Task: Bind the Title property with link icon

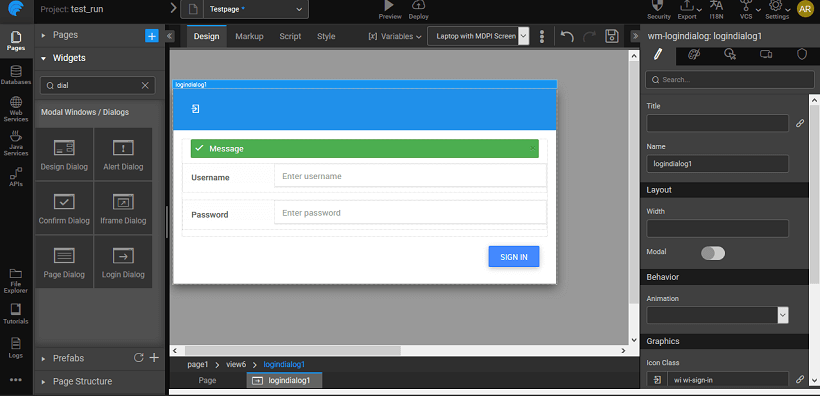Action: point(800,123)
